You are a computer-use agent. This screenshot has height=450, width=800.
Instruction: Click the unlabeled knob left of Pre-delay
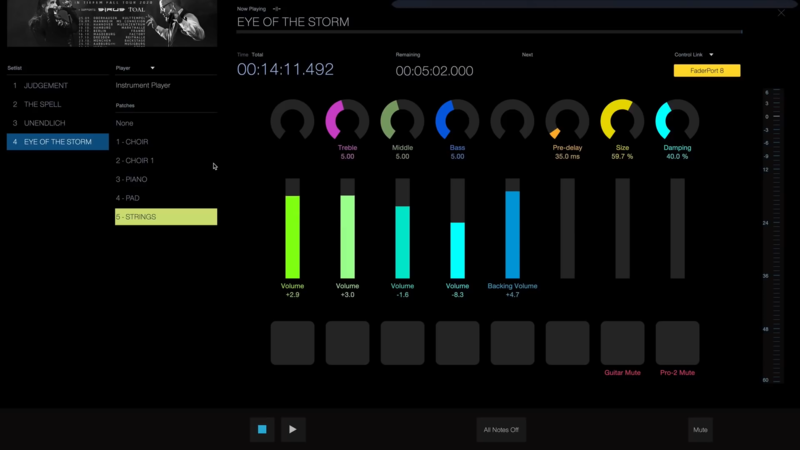[512, 120]
